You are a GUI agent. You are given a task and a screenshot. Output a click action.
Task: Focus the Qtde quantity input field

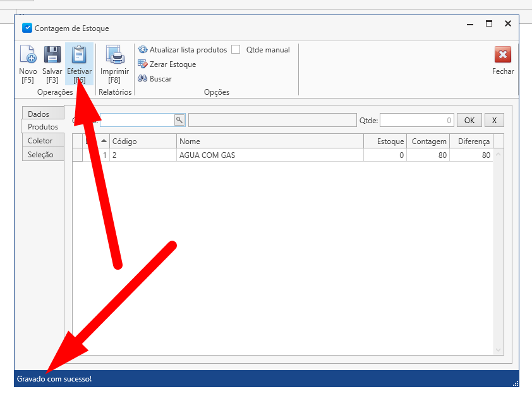(x=416, y=120)
